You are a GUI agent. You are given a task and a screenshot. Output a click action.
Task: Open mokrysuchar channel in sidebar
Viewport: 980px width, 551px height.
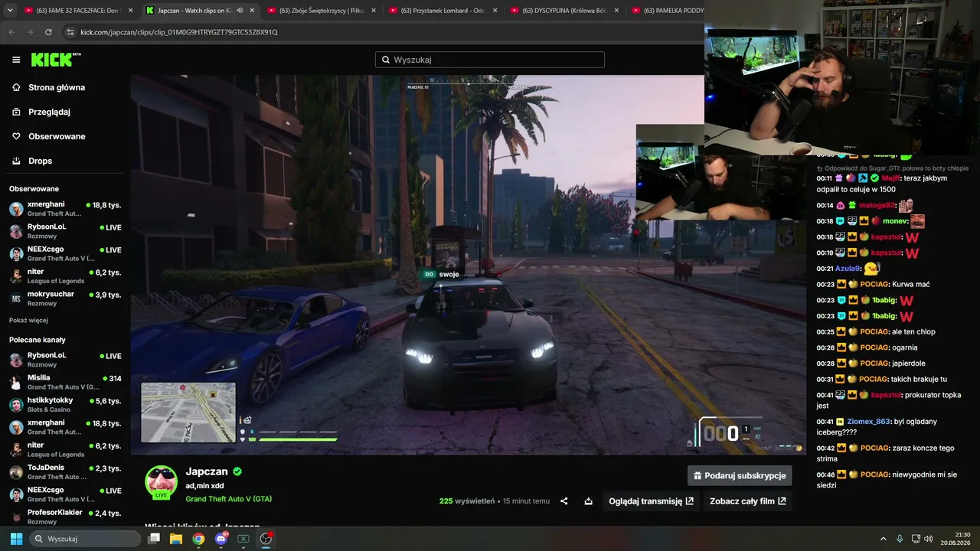[65, 298]
